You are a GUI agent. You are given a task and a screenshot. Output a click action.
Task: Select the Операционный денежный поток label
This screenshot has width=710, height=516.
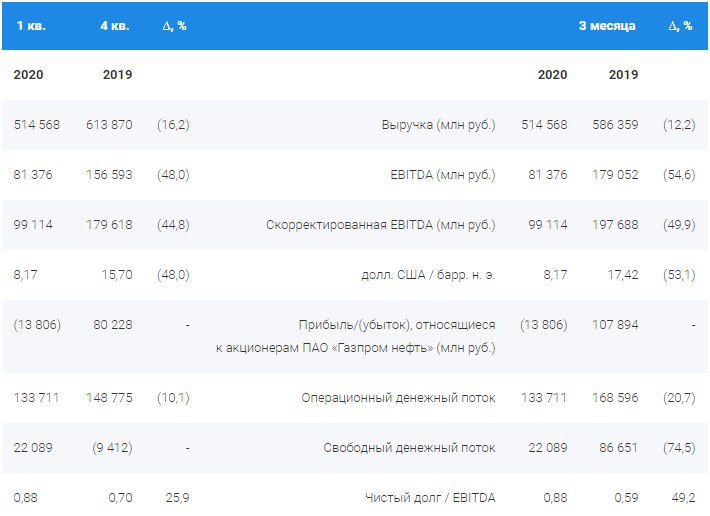coord(398,398)
